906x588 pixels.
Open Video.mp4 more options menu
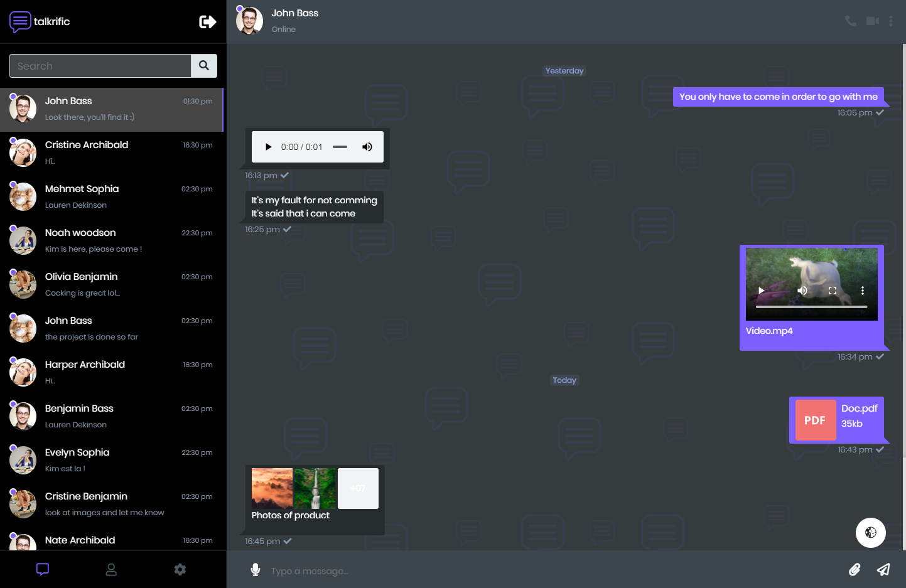coord(863,291)
